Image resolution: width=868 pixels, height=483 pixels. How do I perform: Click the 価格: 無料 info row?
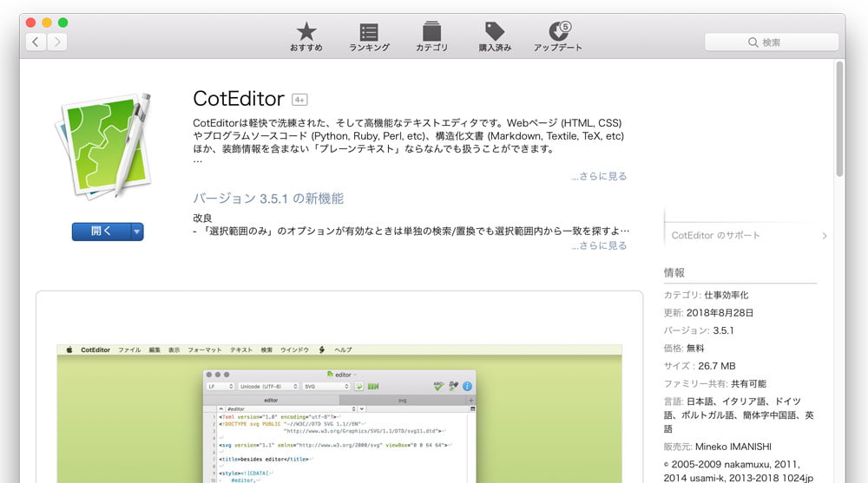(x=684, y=348)
